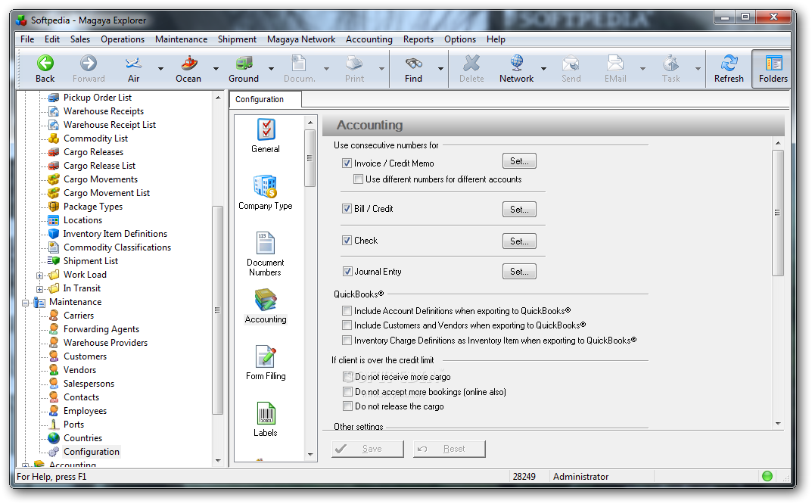812x504 pixels.
Task: Open the Operations menu
Action: coord(123,39)
